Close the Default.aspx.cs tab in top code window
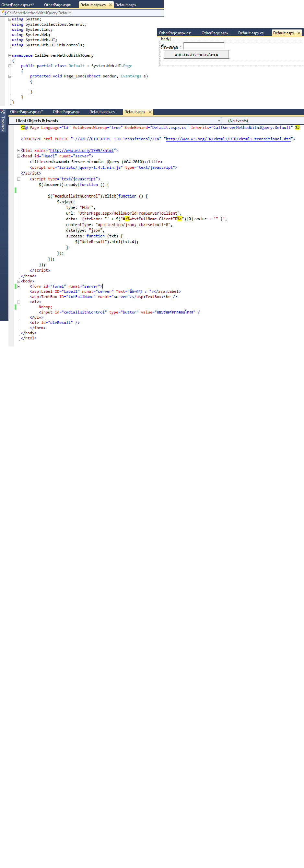304x868 pixels. pyautogui.click(x=110, y=5)
